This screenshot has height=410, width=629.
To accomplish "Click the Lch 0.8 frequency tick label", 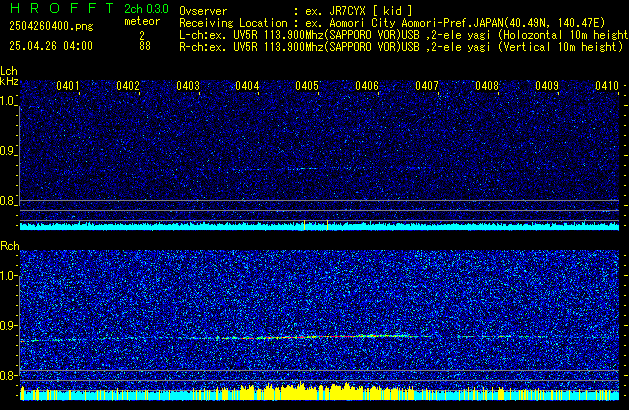I will [8, 201].
